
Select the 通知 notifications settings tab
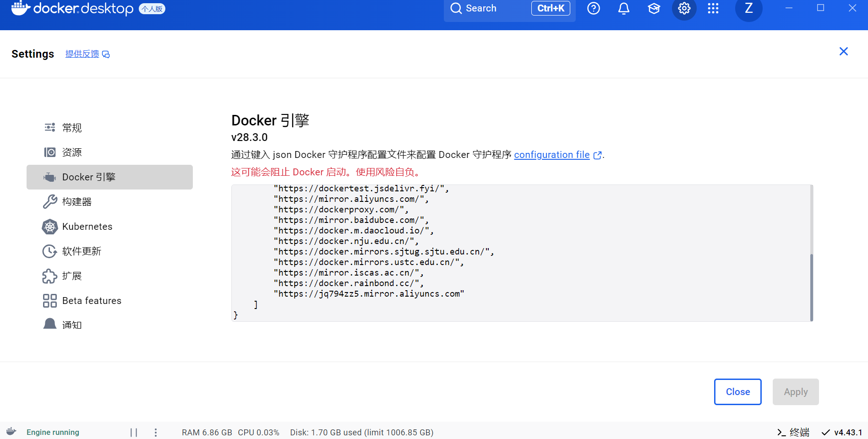tap(109, 325)
